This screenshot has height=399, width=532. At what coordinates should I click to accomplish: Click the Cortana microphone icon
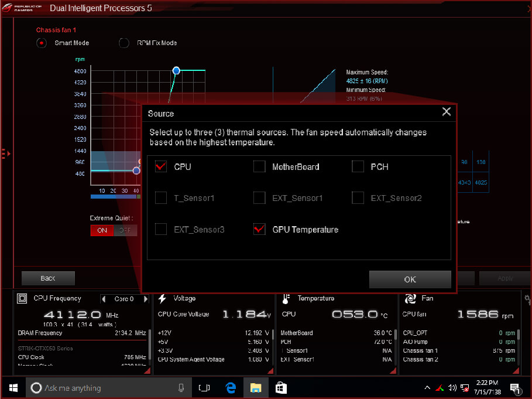(181, 388)
